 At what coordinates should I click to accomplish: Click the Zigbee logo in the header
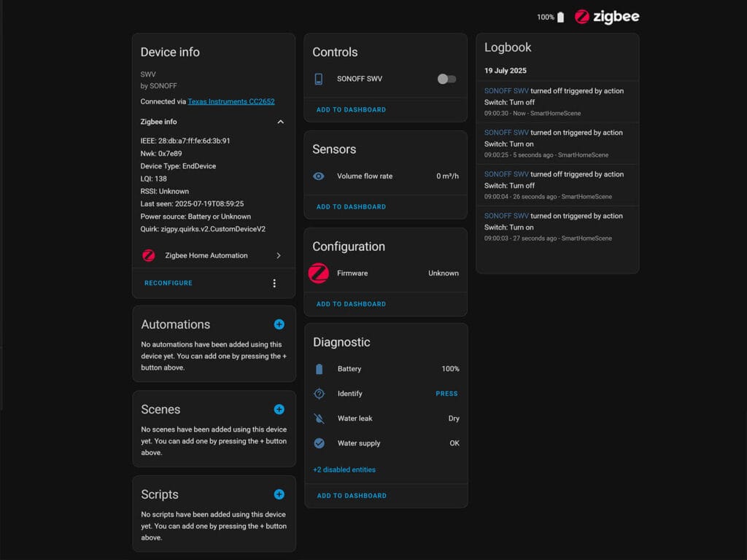(606, 17)
